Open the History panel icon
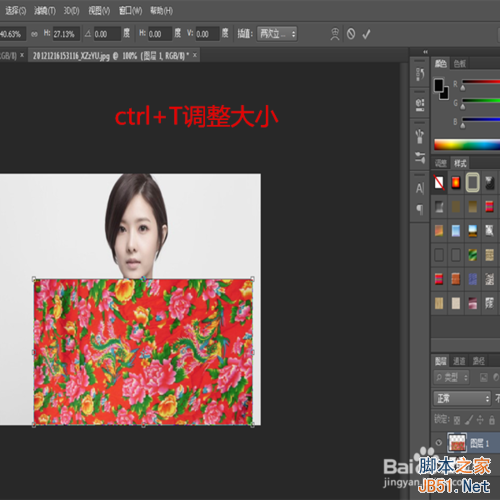This screenshot has height=500, width=500. pyautogui.click(x=420, y=74)
